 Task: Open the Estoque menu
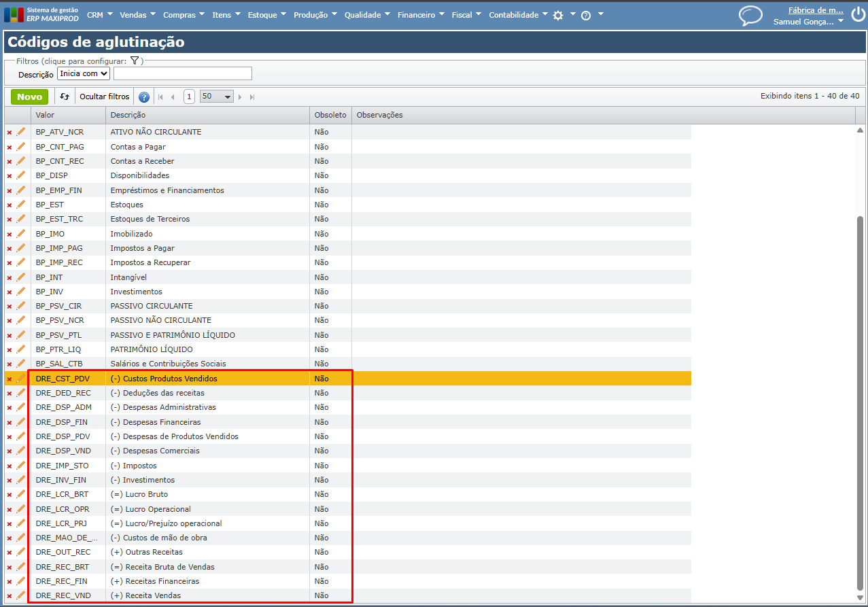coord(266,15)
